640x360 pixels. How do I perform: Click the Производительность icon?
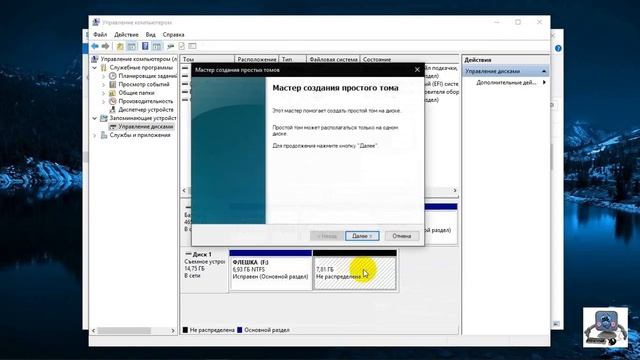(x=113, y=101)
